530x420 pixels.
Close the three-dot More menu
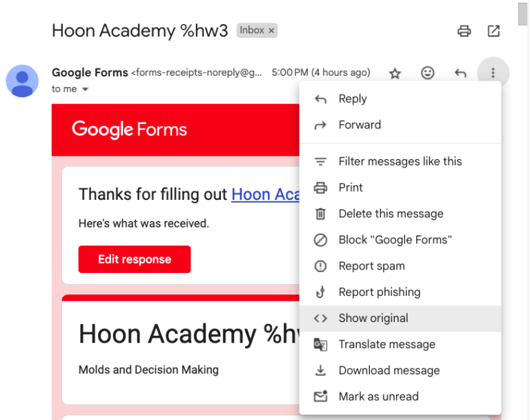click(493, 72)
